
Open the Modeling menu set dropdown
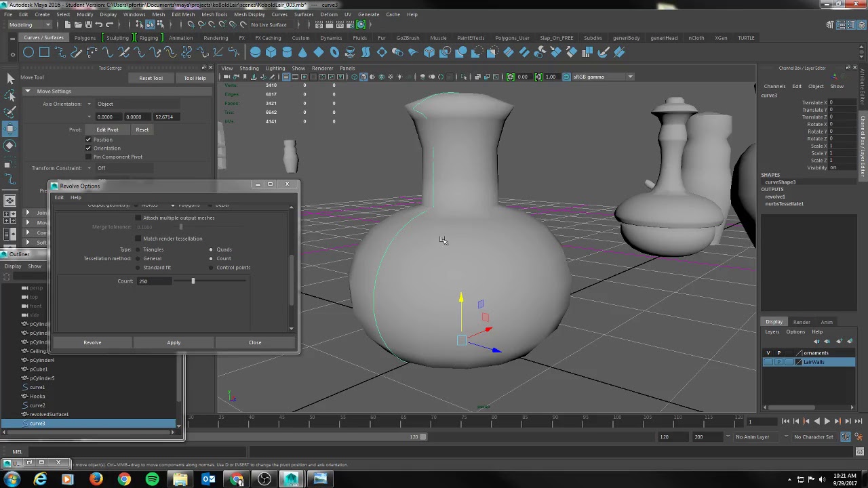pos(30,25)
